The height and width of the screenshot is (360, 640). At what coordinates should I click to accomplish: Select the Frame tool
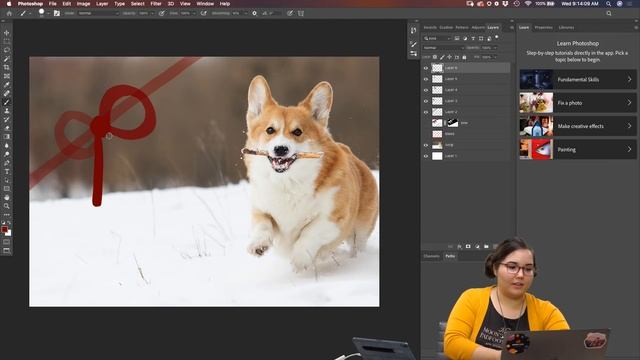coord(7,76)
